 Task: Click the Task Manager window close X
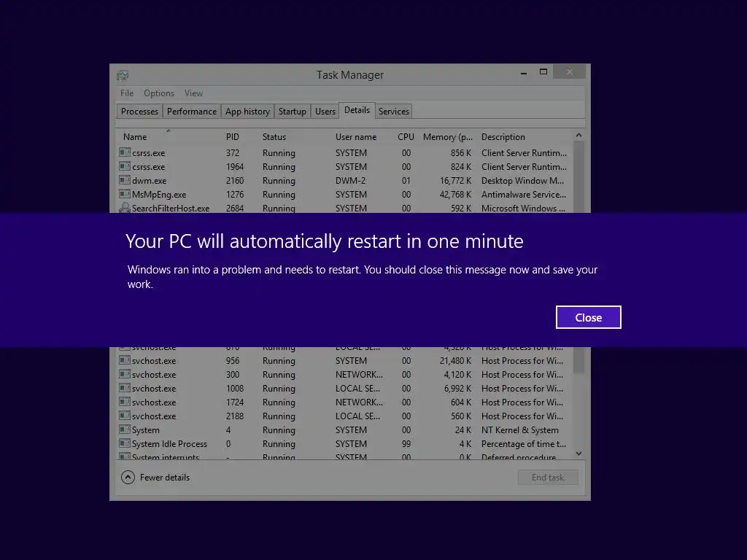tap(570, 72)
